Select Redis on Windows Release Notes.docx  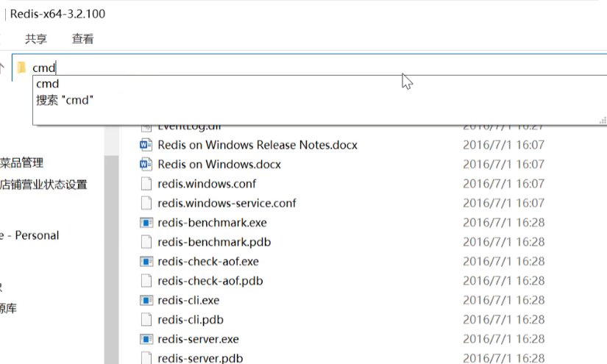[x=258, y=145]
